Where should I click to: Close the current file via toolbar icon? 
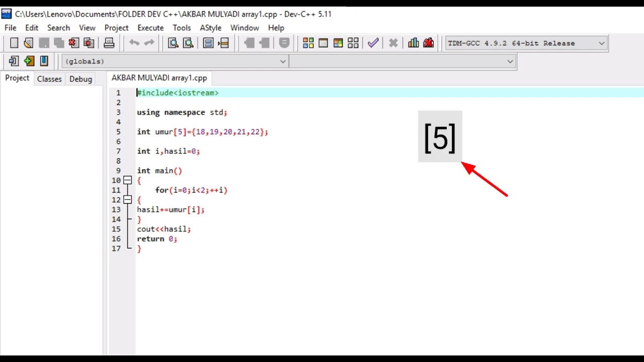(74, 43)
